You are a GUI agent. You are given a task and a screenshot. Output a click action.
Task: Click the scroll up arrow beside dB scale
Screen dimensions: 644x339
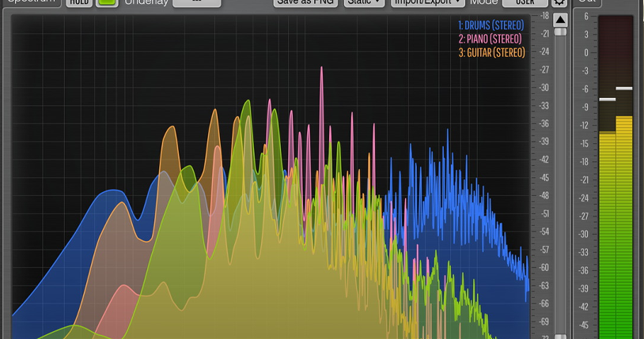560,19
